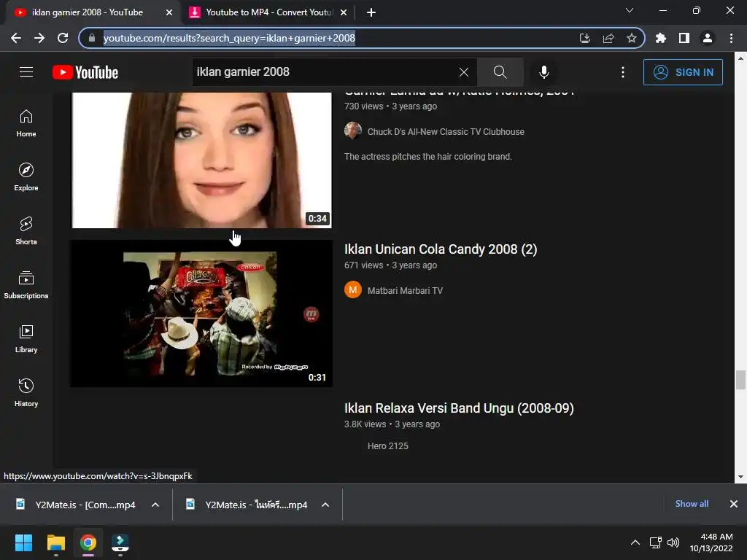
Task: Open Shorts in the sidebar
Action: pyautogui.click(x=26, y=231)
